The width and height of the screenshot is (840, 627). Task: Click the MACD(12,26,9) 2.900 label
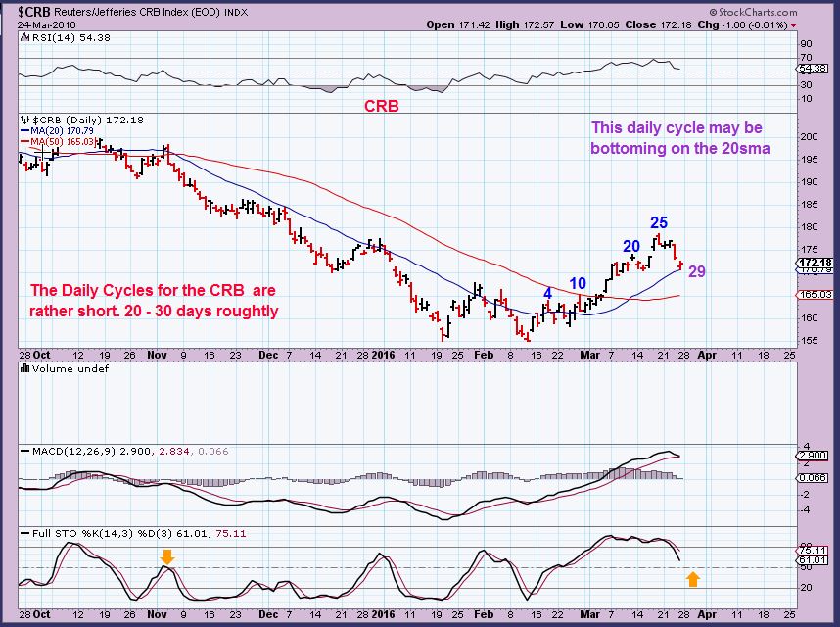click(x=92, y=452)
